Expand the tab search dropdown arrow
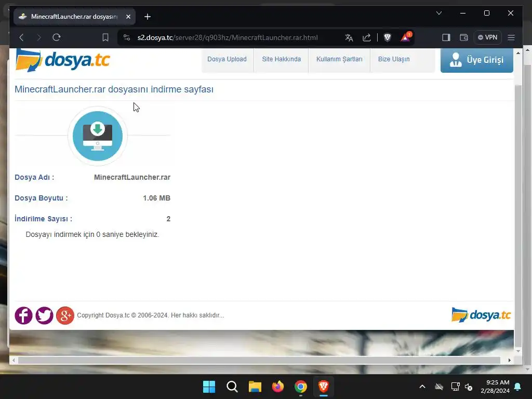The height and width of the screenshot is (399, 532). coord(438,13)
